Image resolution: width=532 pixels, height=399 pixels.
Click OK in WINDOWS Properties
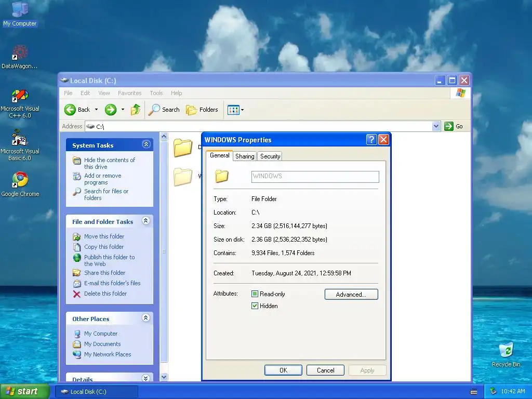click(283, 370)
